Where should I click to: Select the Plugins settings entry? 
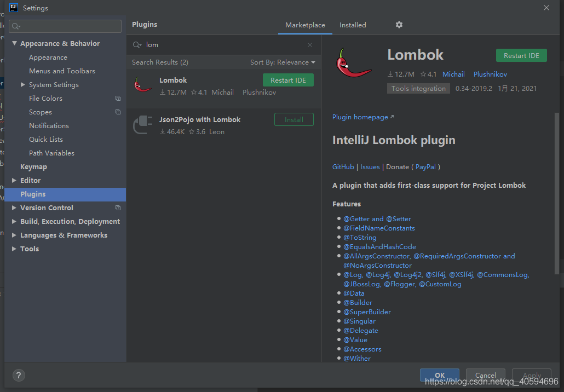point(65,194)
